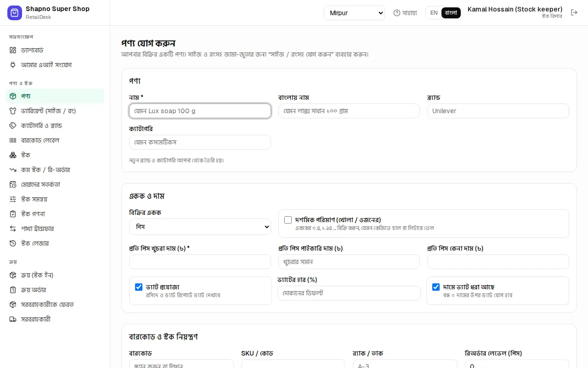
Task: Click the logout icon in the header
Action: pyautogui.click(x=574, y=12)
